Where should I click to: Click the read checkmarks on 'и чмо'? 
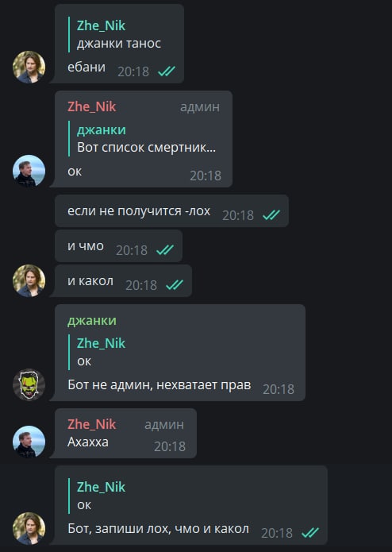165,249
